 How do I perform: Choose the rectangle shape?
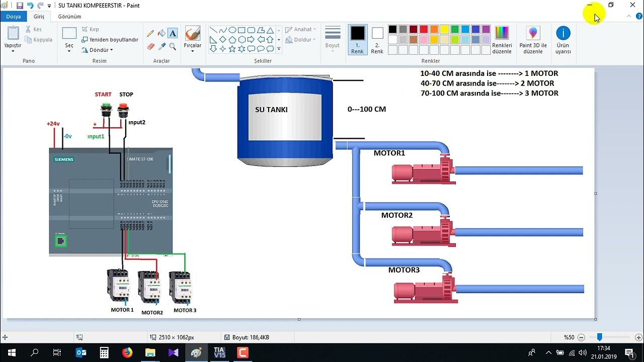tap(242, 30)
